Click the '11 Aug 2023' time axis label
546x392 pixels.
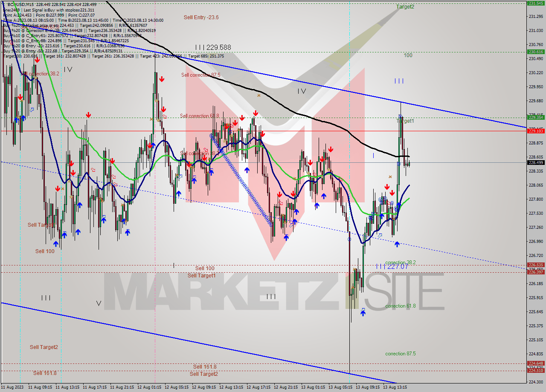[12, 387]
